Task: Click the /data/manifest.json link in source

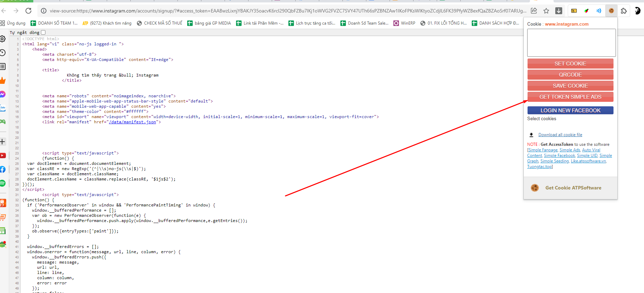Action: click(x=132, y=122)
